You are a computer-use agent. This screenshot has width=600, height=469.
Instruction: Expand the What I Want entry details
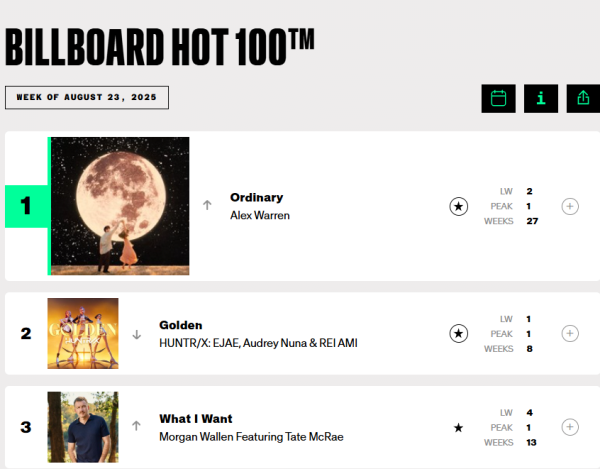coord(570,427)
